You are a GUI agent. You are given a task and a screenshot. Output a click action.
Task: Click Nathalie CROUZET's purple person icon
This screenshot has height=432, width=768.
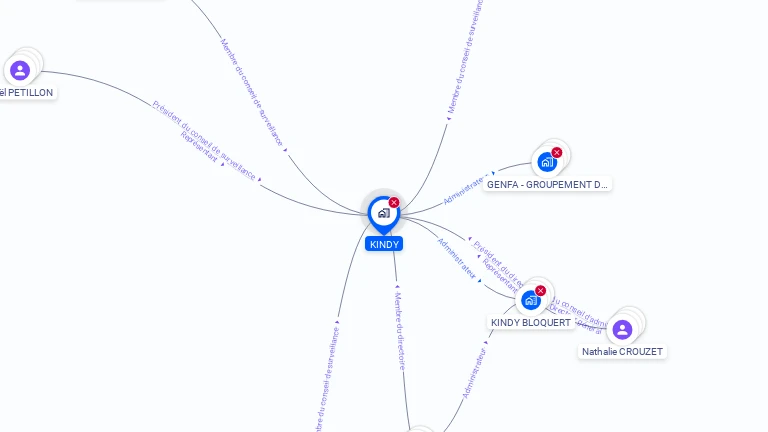tap(622, 329)
